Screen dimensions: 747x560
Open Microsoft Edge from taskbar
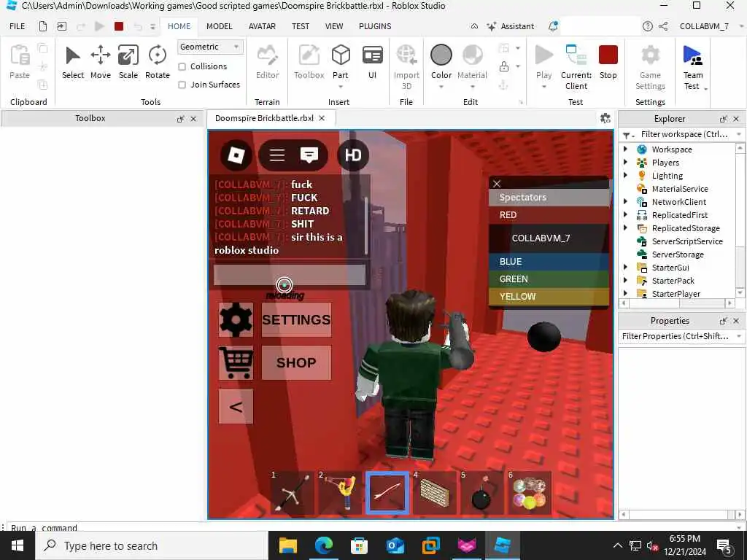(x=323, y=545)
